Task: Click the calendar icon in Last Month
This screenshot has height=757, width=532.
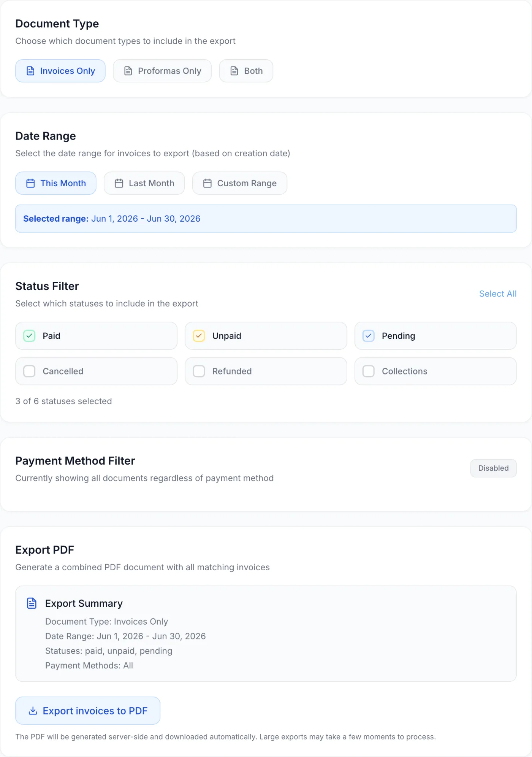Action: pyautogui.click(x=119, y=183)
